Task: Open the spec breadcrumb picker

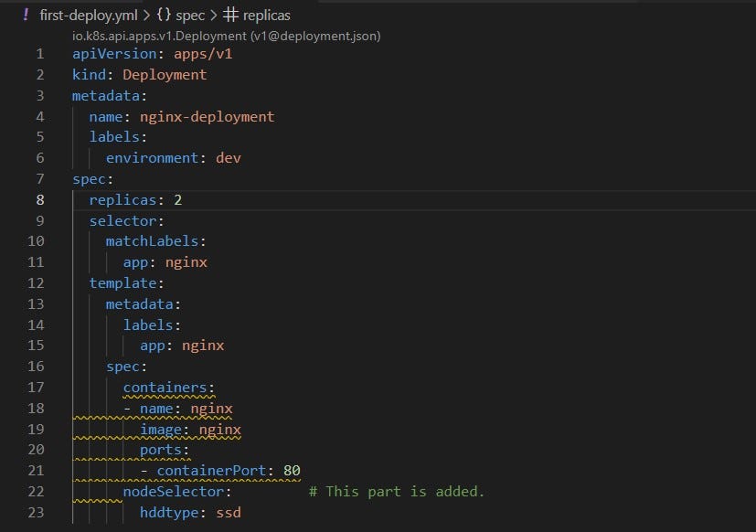Action: point(192,15)
